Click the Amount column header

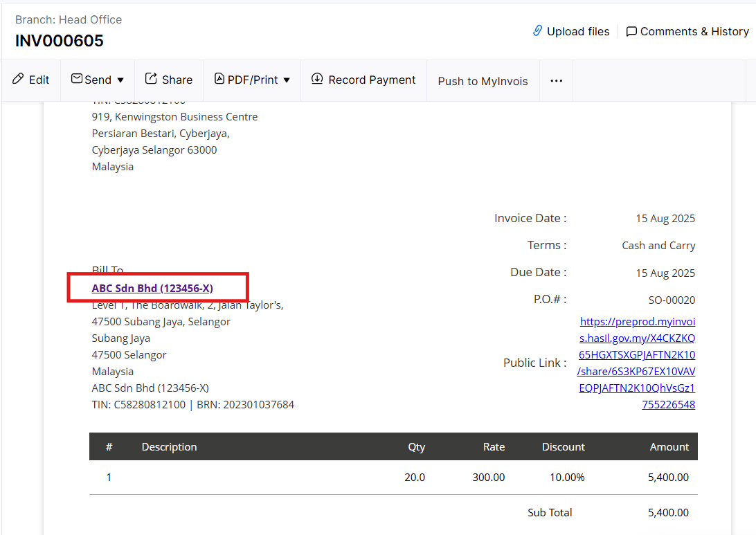click(669, 447)
